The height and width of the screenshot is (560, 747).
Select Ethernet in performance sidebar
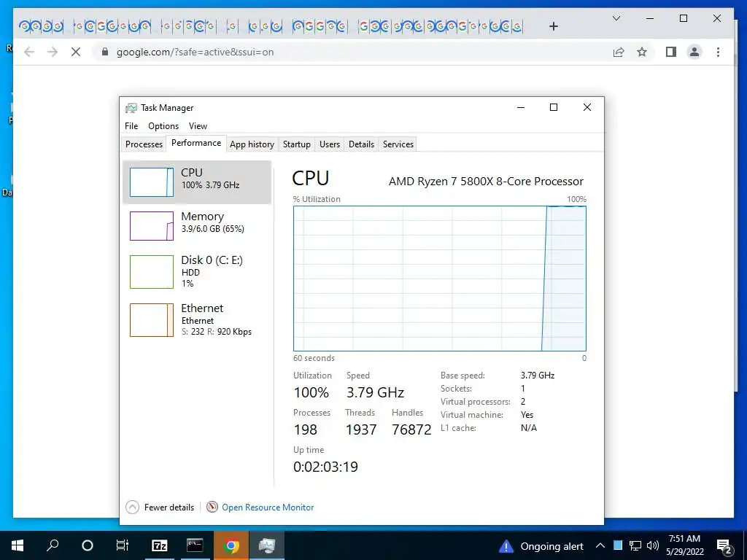(x=197, y=320)
